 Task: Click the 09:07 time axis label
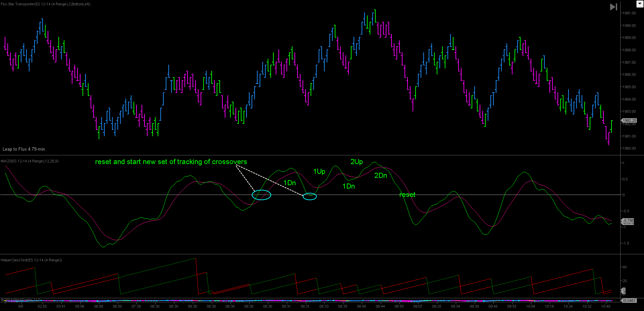[x=418, y=306]
